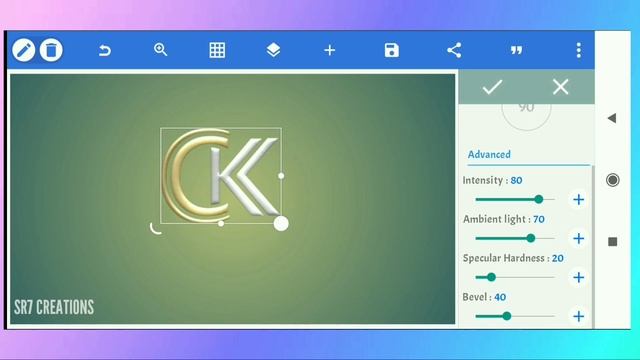Click the Ambient light value 70
Image resolution: width=640 pixels, height=360 pixels.
click(539, 219)
